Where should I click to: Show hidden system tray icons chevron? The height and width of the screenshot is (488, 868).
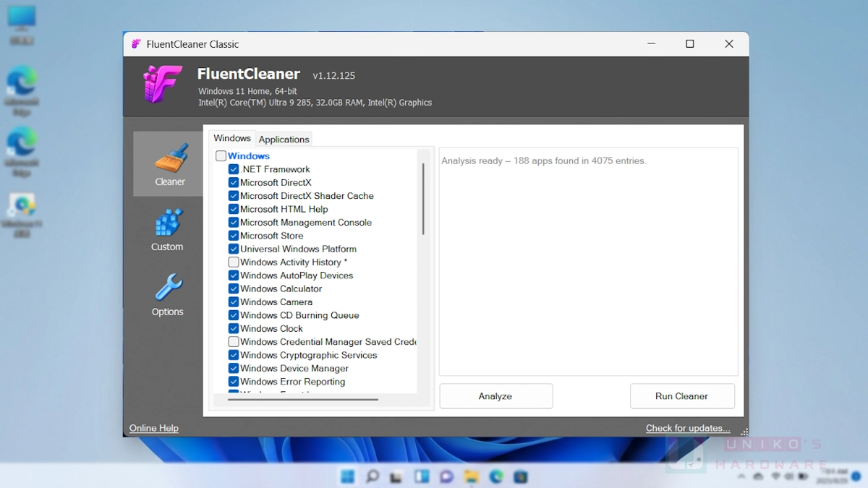click(x=741, y=477)
